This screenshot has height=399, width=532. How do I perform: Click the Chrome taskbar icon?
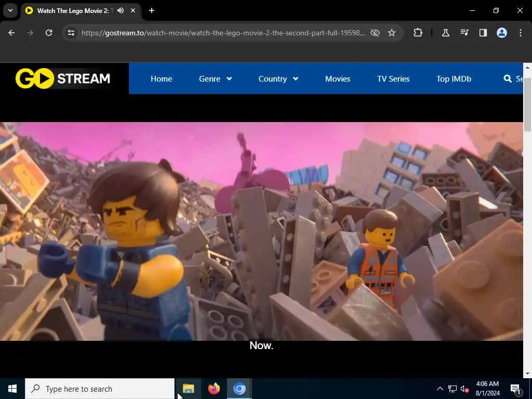239,389
